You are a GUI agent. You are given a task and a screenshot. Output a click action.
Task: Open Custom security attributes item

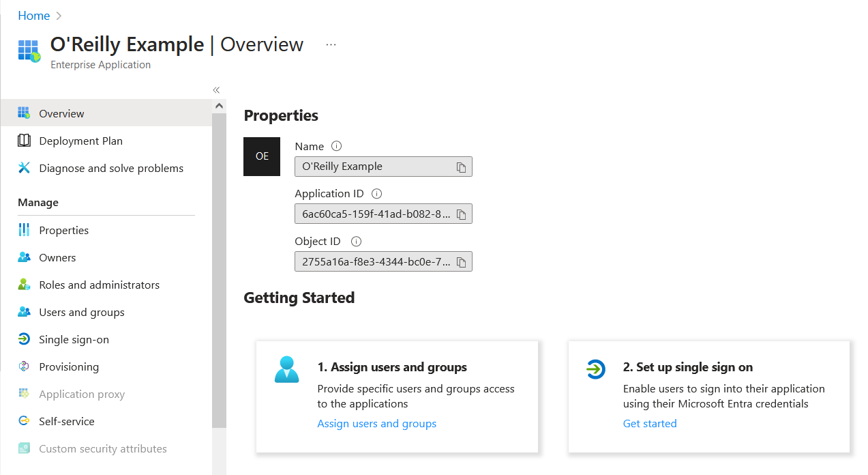tap(106, 448)
